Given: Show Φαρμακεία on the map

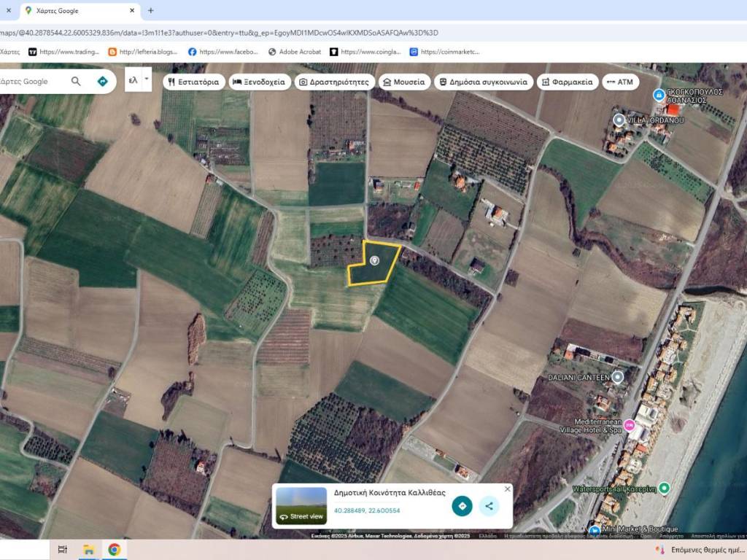Looking at the screenshot, I should tap(568, 82).
